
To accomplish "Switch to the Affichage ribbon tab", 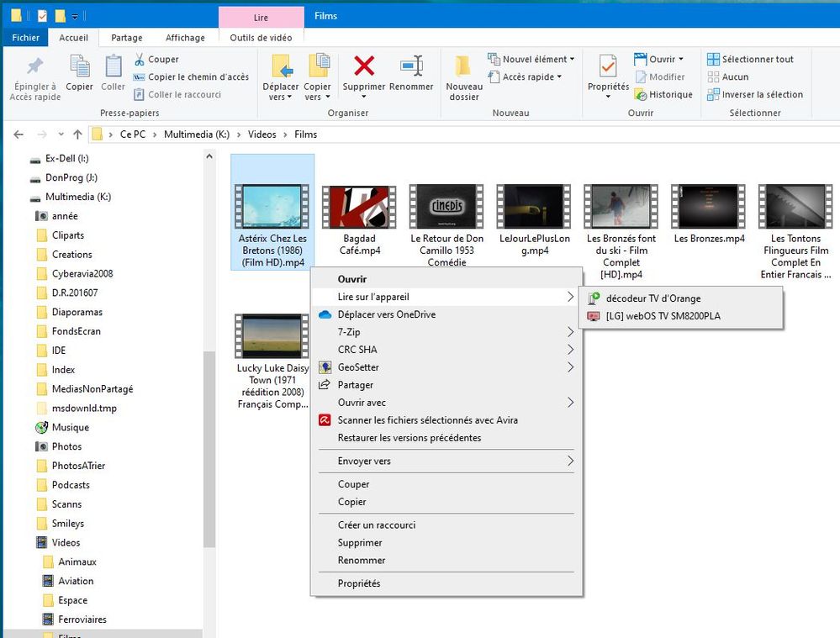I will (185, 38).
